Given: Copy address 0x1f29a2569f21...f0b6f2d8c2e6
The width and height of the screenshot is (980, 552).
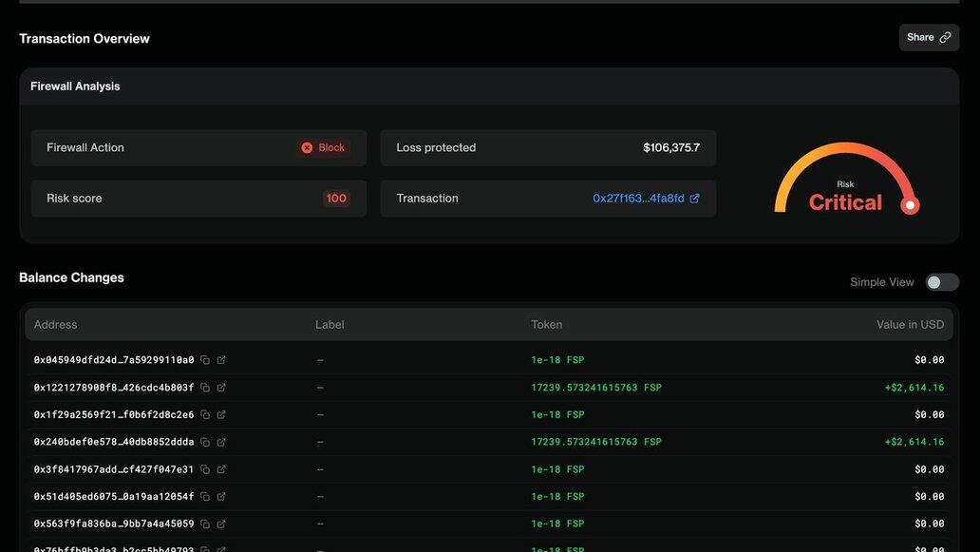Looking at the screenshot, I should [x=205, y=415].
